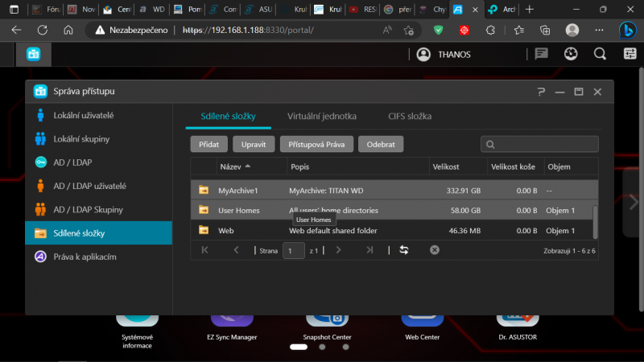Click the Přístupová Práva button

(x=316, y=145)
